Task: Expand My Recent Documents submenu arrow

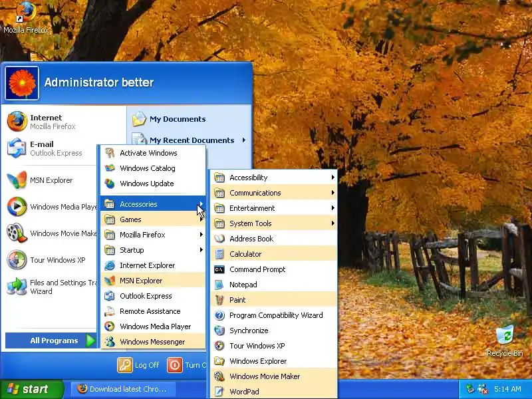Action: (244, 140)
